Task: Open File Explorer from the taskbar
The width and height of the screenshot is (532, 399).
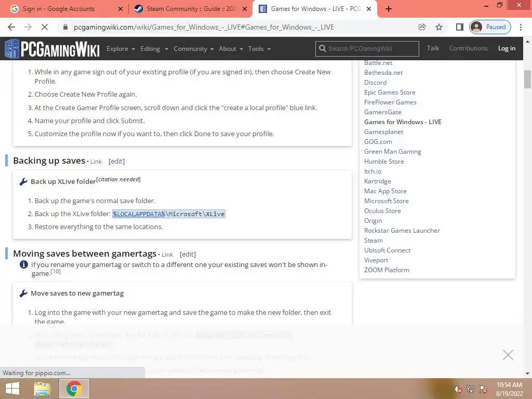Action: (x=42, y=389)
